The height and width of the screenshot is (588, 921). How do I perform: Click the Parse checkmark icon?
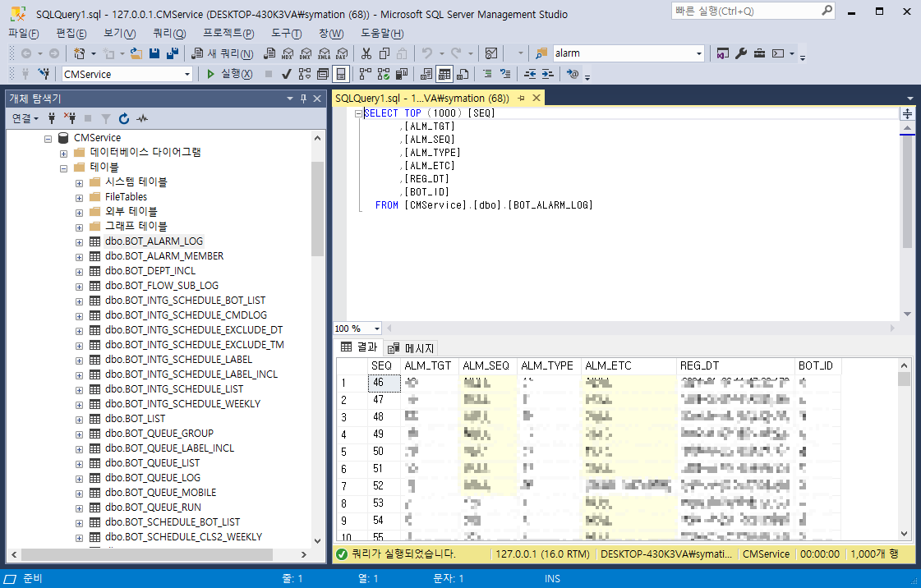(287, 74)
